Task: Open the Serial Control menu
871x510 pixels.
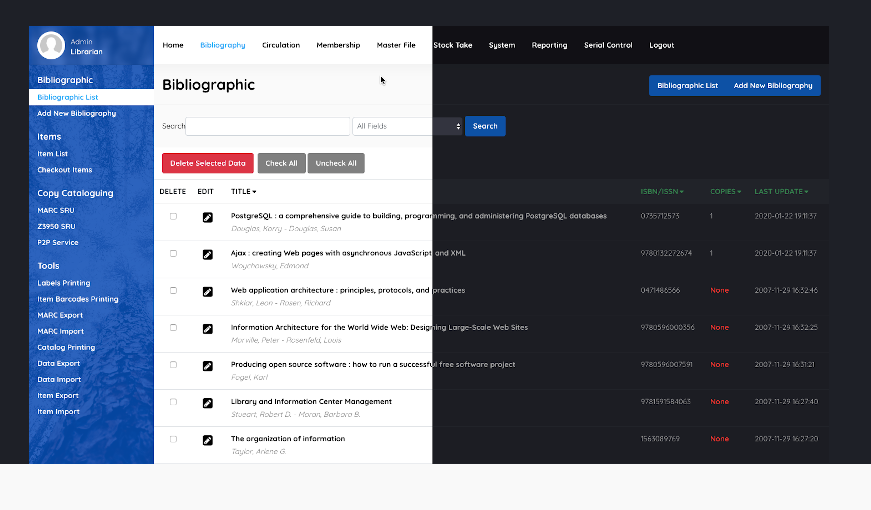Action: (x=608, y=45)
